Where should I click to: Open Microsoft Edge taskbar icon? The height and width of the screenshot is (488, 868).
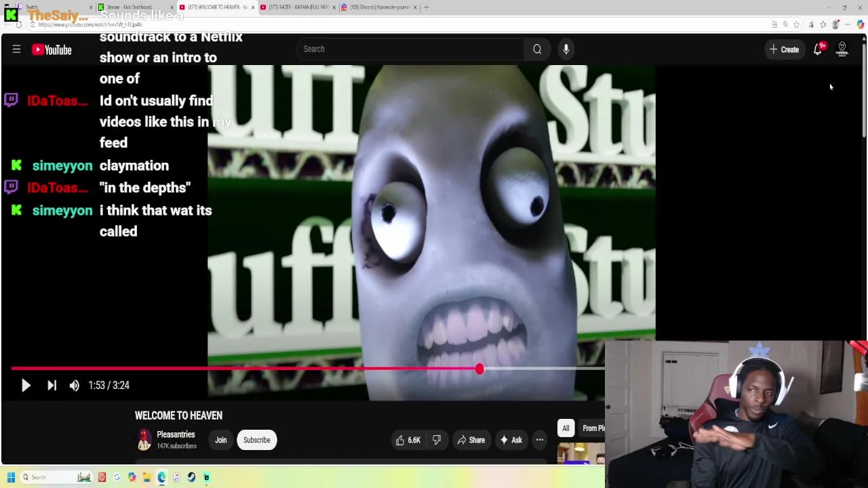click(161, 477)
